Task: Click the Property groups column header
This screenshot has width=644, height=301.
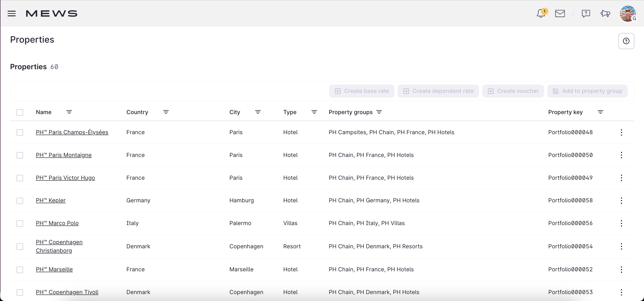Action: 350,112
